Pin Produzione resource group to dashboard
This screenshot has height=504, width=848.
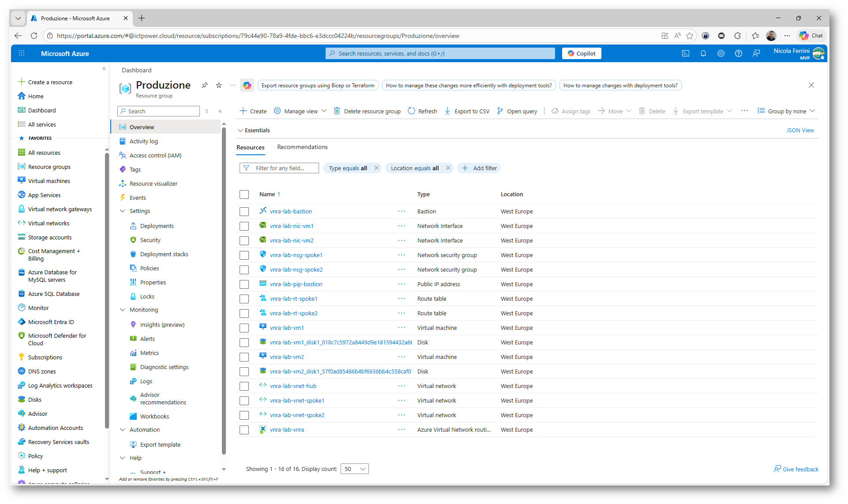[x=205, y=85]
